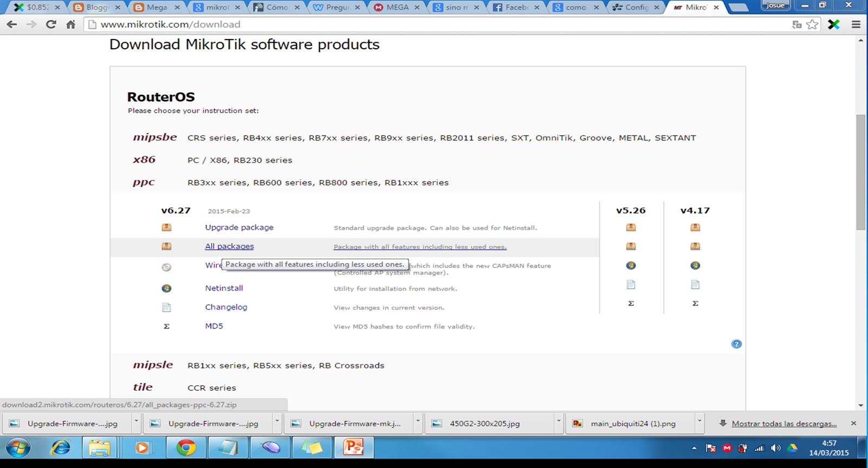Viewport: 868px width, 468px height.
Task: Open the browser home page
Action: (x=71, y=24)
